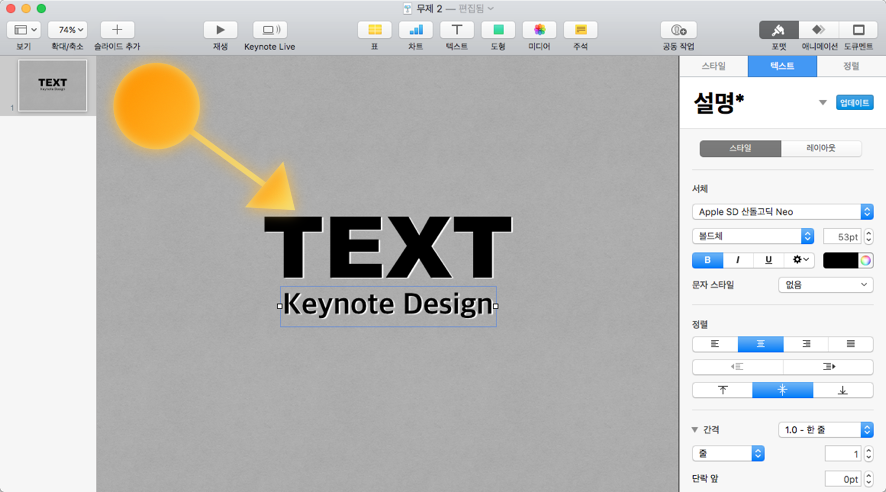
Task: Click the 단락 앞 0pt field
Action: coord(842,479)
